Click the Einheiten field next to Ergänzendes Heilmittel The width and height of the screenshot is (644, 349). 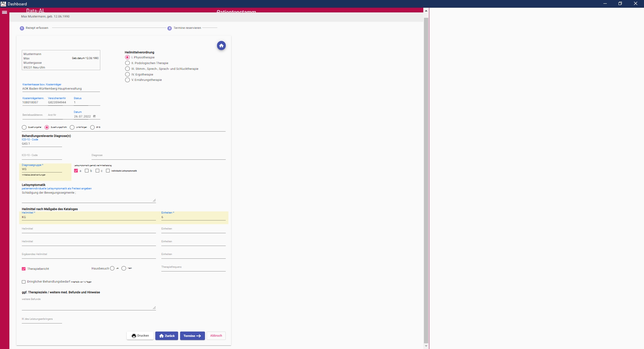[194, 255]
